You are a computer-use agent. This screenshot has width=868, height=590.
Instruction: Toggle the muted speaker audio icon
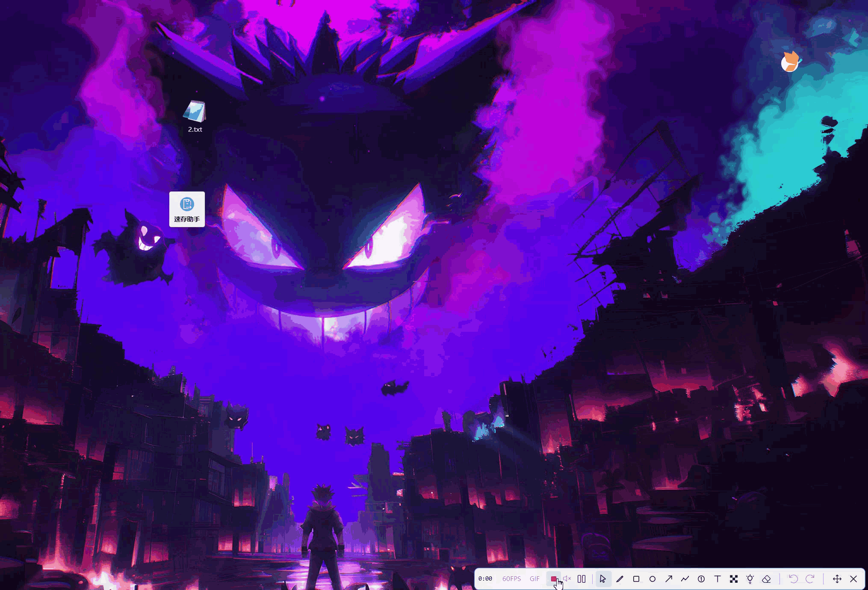coord(567,579)
